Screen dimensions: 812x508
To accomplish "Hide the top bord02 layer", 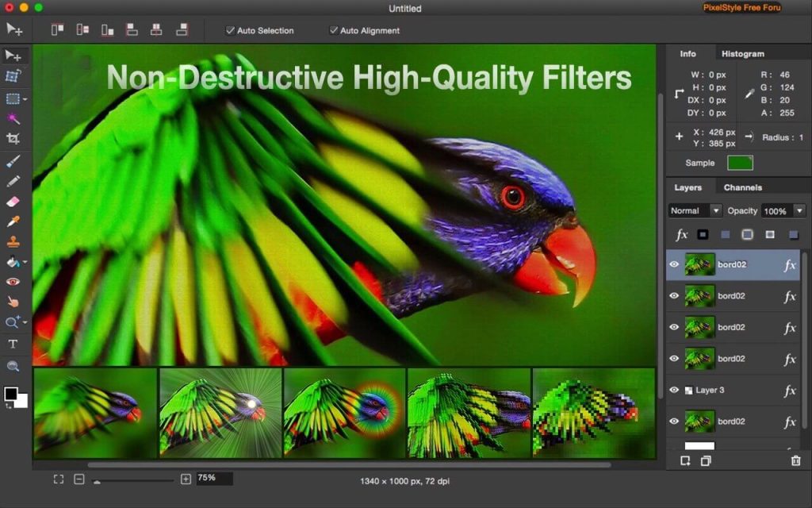I will click(x=673, y=264).
